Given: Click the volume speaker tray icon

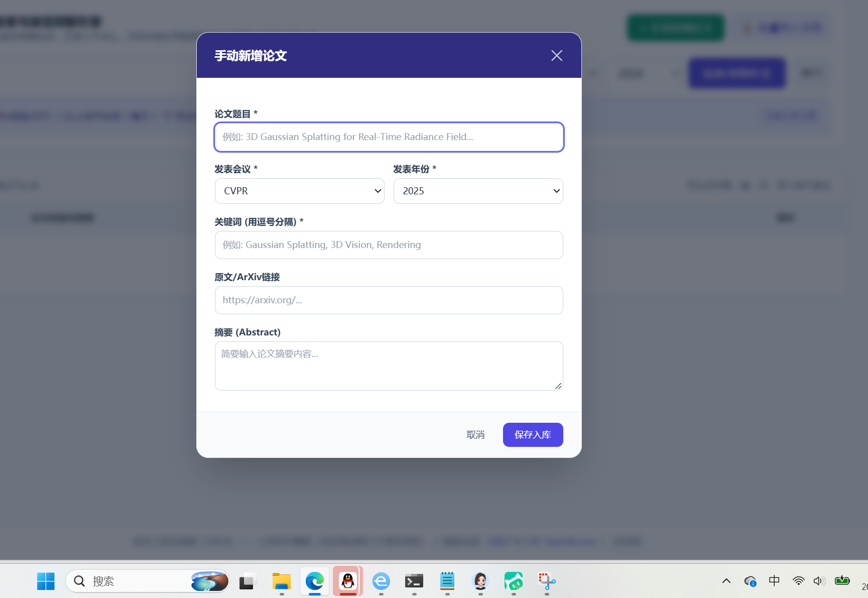Looking at the screenshot, I should [x=819, y=581].
